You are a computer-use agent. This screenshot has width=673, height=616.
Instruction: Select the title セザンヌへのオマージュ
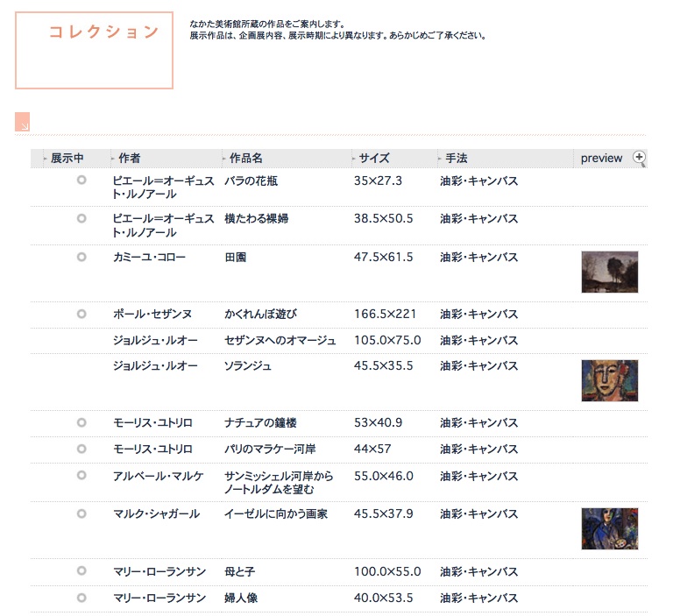(x=280, y=340)
